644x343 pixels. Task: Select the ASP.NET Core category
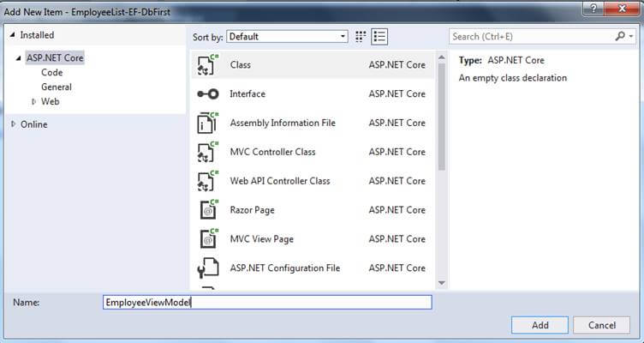point(55,58)
